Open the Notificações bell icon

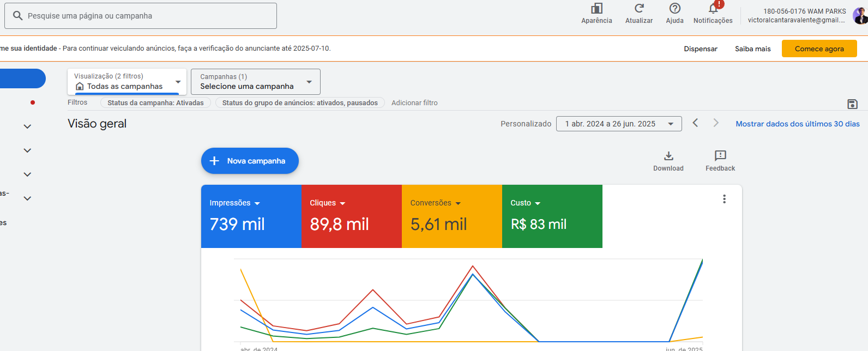[713, 9]
